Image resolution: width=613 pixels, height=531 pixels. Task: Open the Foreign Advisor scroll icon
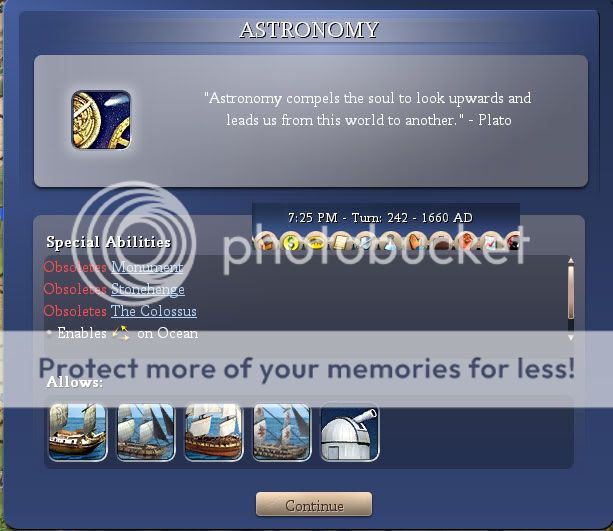[x=341, y=242]
